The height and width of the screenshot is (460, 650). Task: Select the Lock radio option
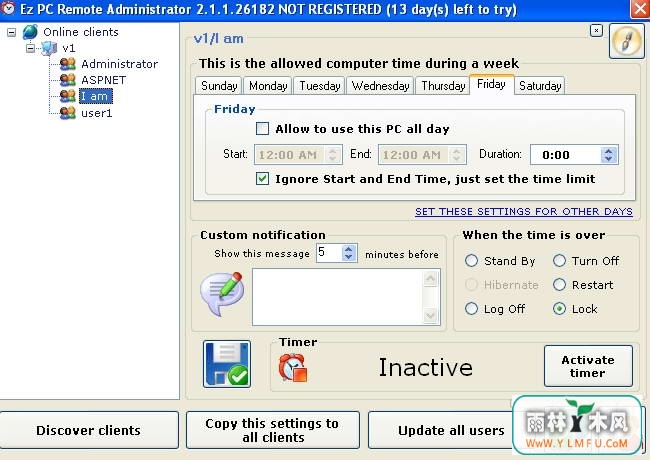[x=559, y=309]
